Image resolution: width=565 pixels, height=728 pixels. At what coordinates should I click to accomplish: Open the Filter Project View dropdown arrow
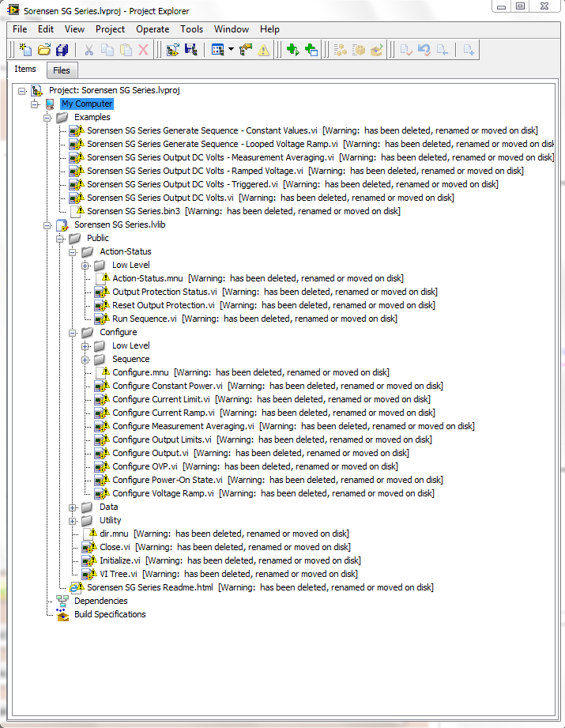click(x=231, y=49)
